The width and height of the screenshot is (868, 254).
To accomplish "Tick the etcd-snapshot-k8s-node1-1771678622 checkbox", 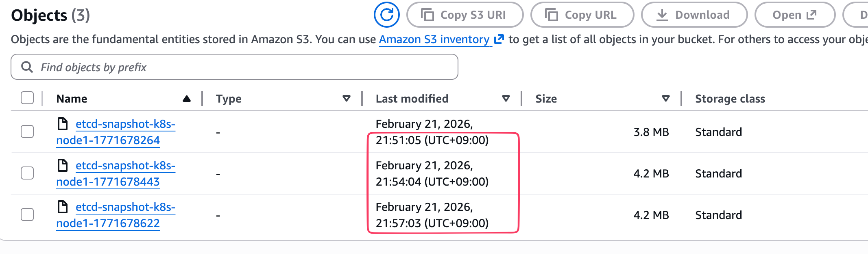I will click(x=27, y=215).
